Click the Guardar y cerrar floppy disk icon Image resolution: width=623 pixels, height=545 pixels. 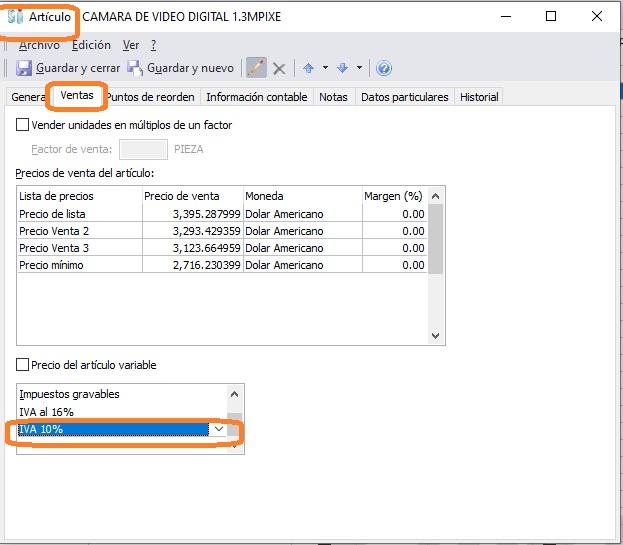24,68
